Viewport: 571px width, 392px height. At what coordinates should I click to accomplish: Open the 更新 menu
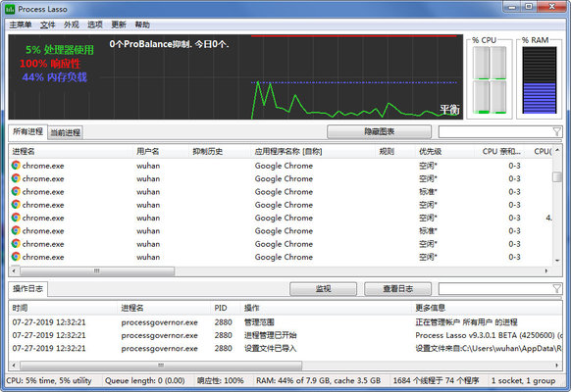[x=119, y=24]
